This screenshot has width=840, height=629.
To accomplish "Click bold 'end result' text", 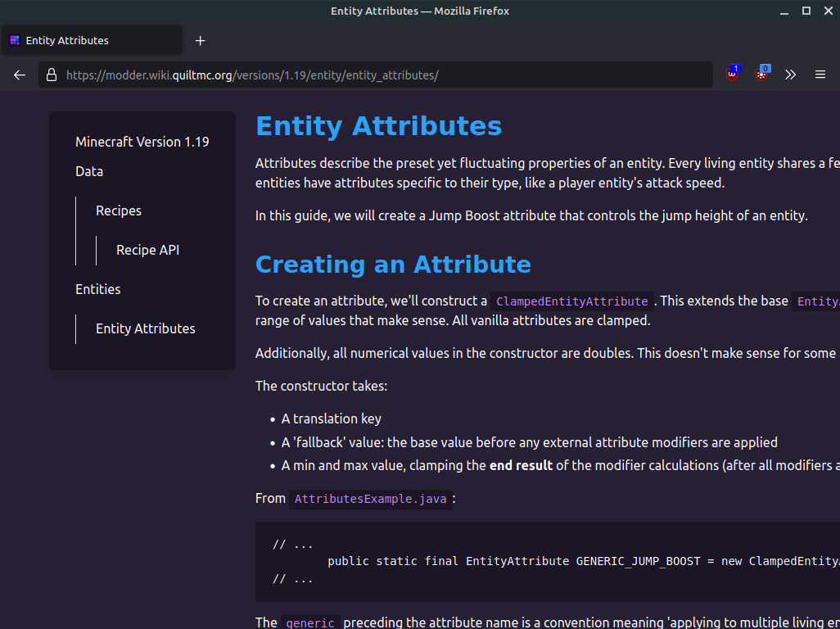I will click(x=521, y=465).
